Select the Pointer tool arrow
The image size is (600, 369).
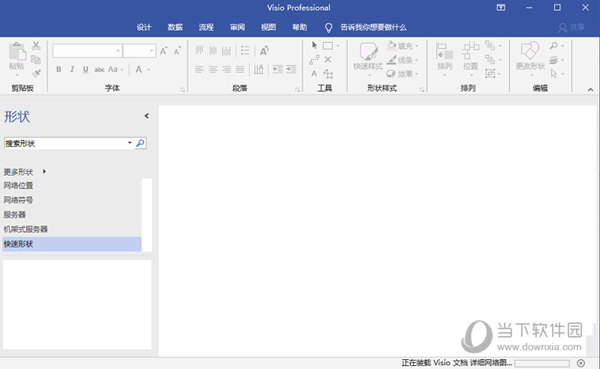pos(315,46)
